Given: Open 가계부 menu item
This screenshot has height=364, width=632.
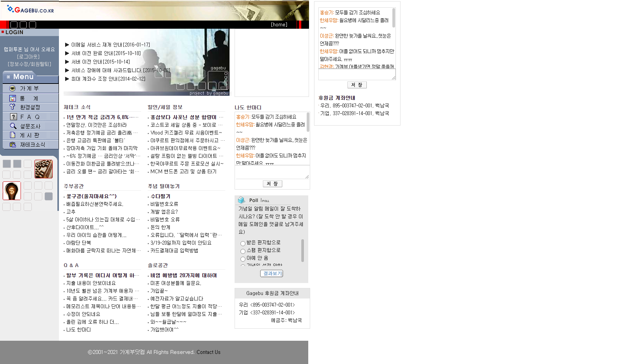Looking at the screenshot, I should pyautogui.click(x=29, y=88).
